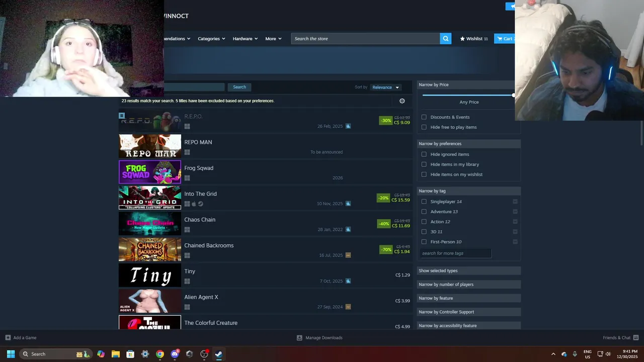Expand Narrow by accessibility feature
This screenshot has height=362, width=644.
click(x=468, y=326)
